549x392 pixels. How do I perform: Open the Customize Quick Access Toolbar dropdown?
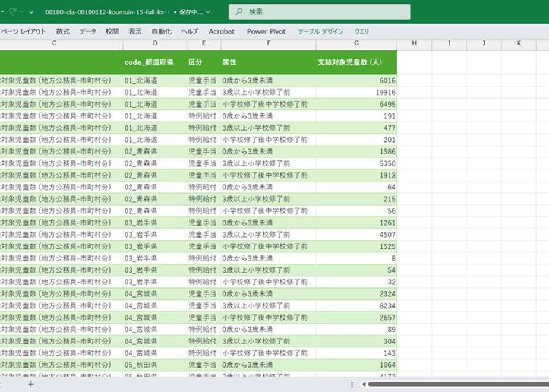click(31, 12)
